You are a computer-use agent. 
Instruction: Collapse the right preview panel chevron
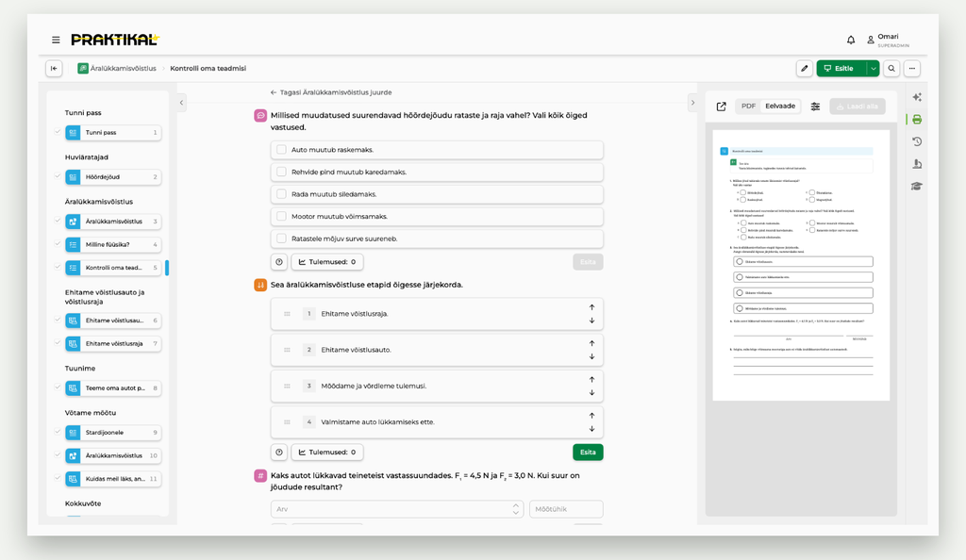click(x=692, y=103)
